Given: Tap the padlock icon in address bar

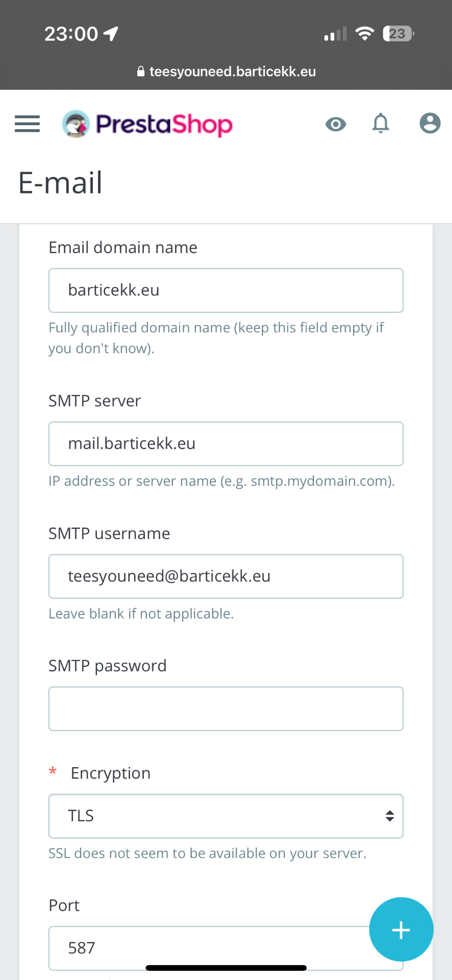Looking at the screenshot, I should click(x=141, y=71).
